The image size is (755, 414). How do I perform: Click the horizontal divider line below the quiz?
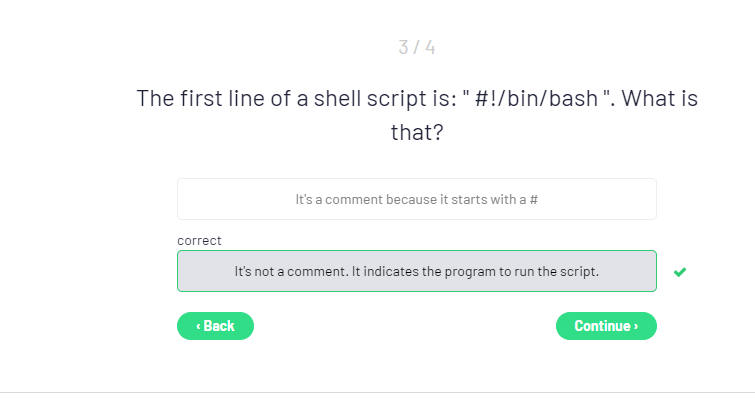(x=377, y=392)
